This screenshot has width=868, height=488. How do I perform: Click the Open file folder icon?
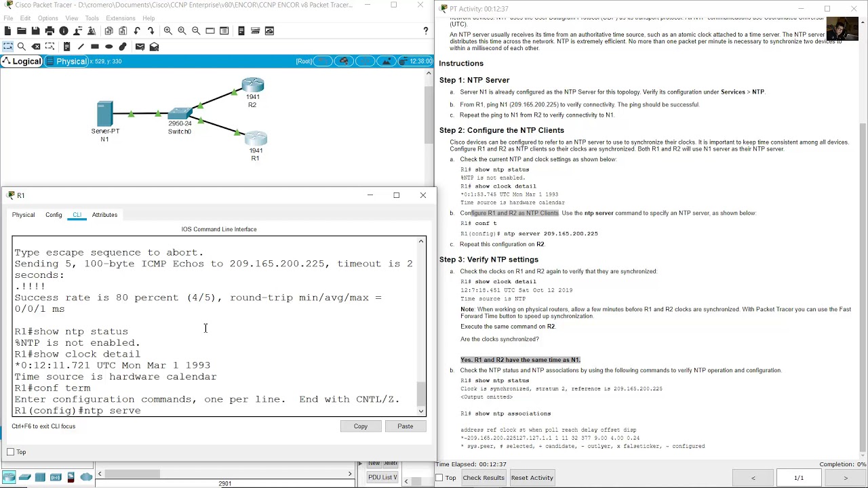coord(22,31)
